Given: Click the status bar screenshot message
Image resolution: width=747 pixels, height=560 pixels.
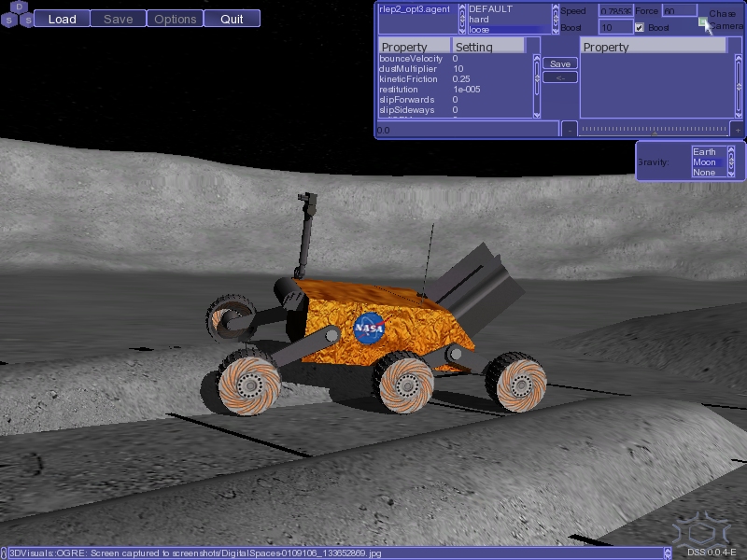Looking at the screenshot, I should (196, 553).
